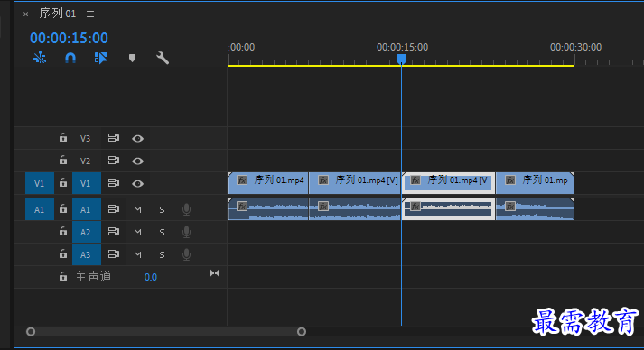Click the 00:00:15:00 playhead timecode field

[x=69, y=38]
